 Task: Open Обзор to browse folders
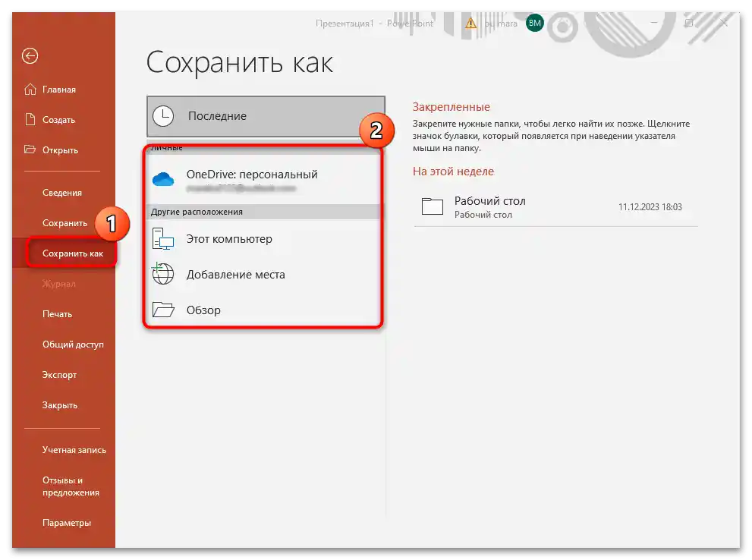(204, 310)
